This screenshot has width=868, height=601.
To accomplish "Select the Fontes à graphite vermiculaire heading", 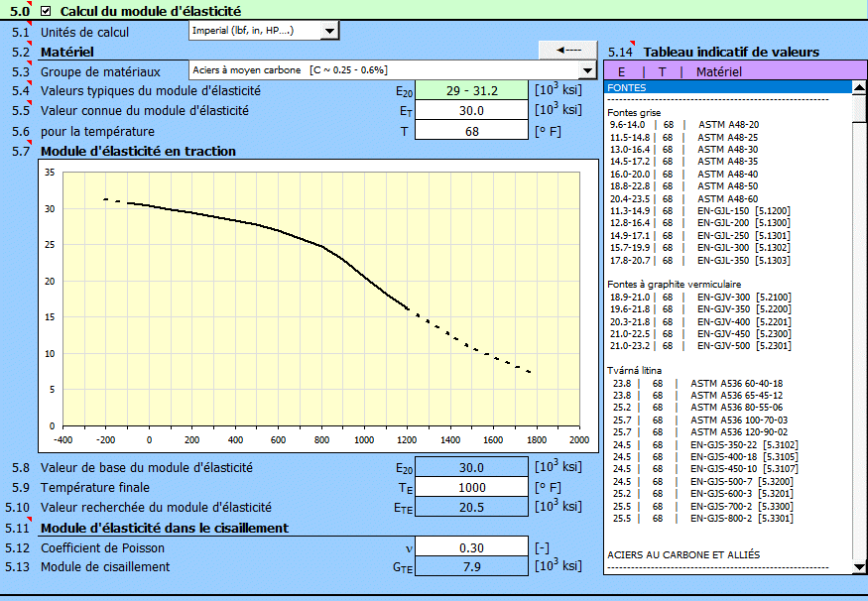I will (728, 285).
